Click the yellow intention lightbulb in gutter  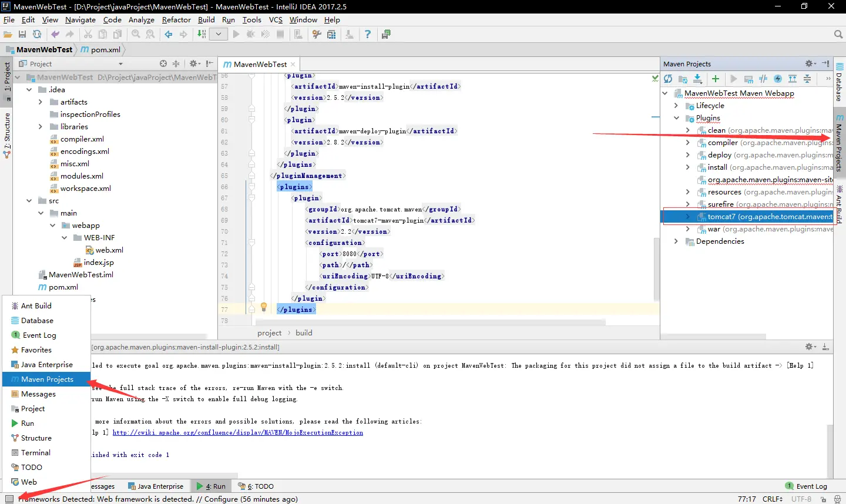coord(264,307)
